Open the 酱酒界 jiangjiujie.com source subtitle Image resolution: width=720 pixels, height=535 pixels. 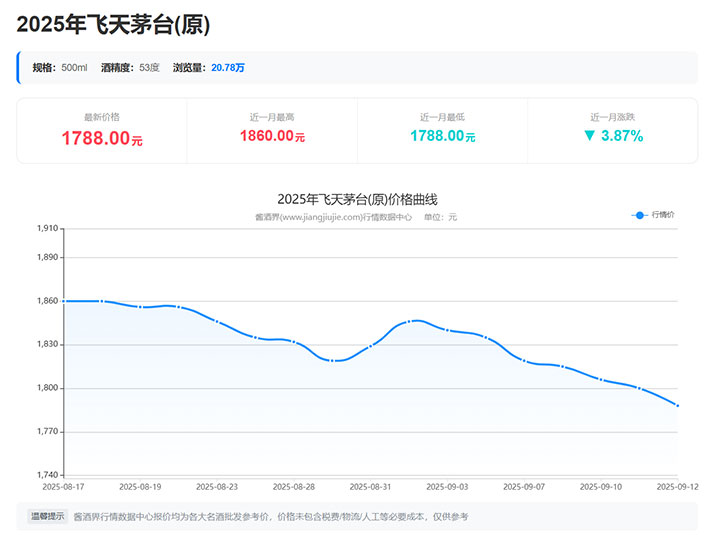point(333,217)
